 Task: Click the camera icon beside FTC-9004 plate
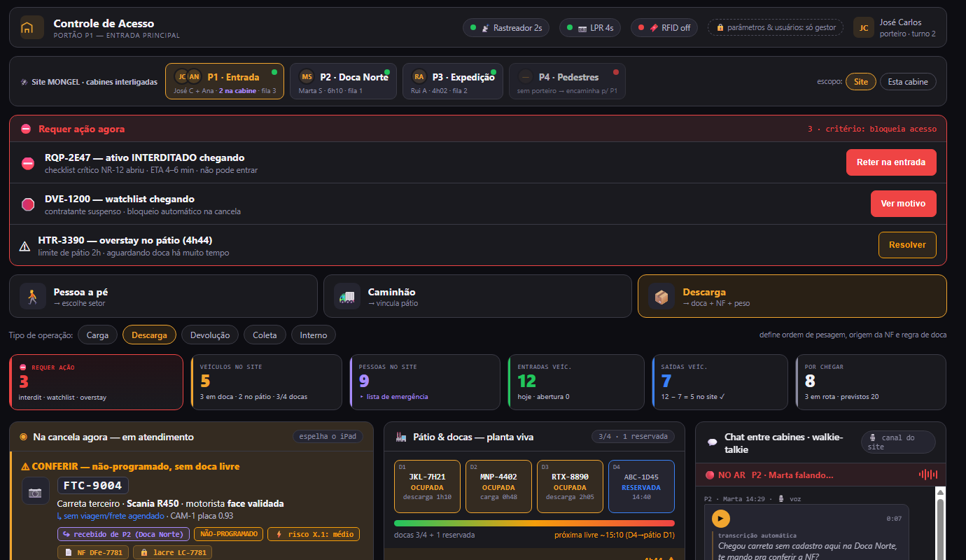click(x=35, y=491)
